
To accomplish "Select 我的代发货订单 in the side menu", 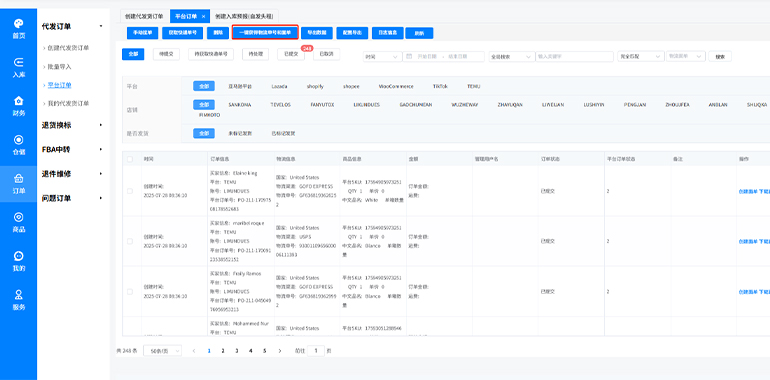I will point(68,104).
